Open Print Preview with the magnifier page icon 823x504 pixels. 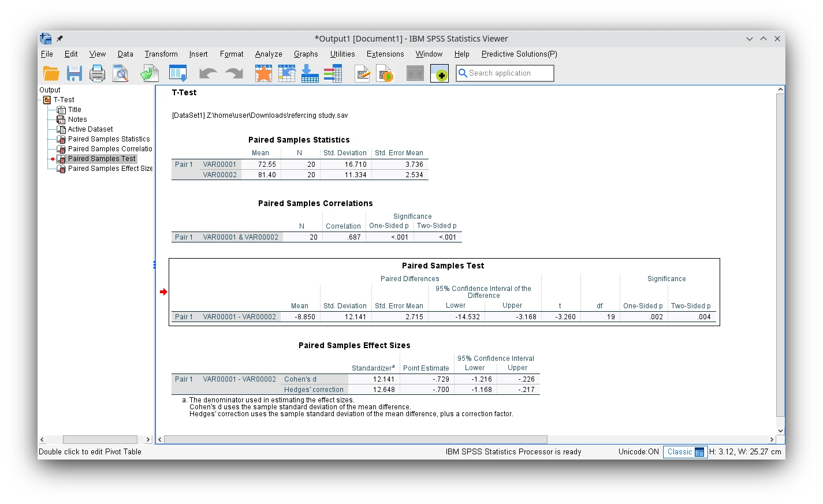click(120, 73)
